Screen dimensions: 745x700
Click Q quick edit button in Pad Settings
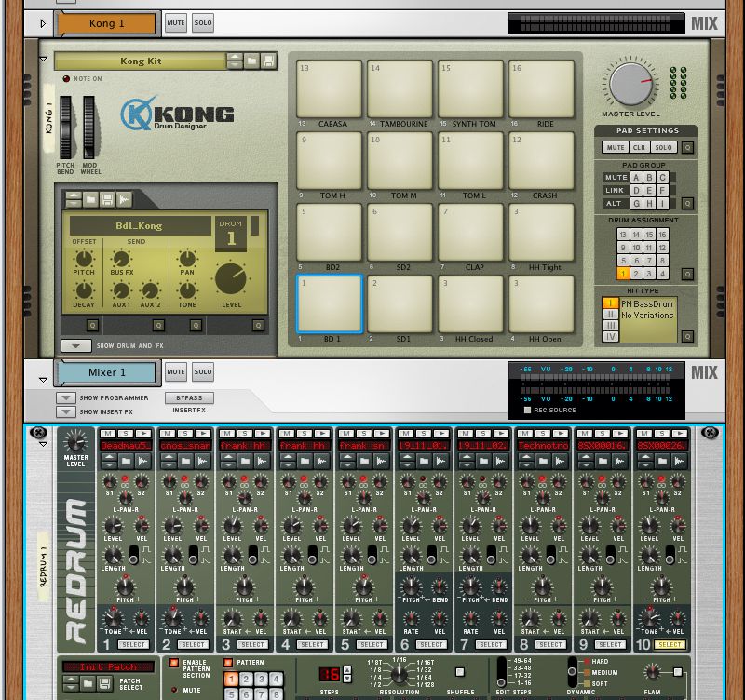point(687,147)
